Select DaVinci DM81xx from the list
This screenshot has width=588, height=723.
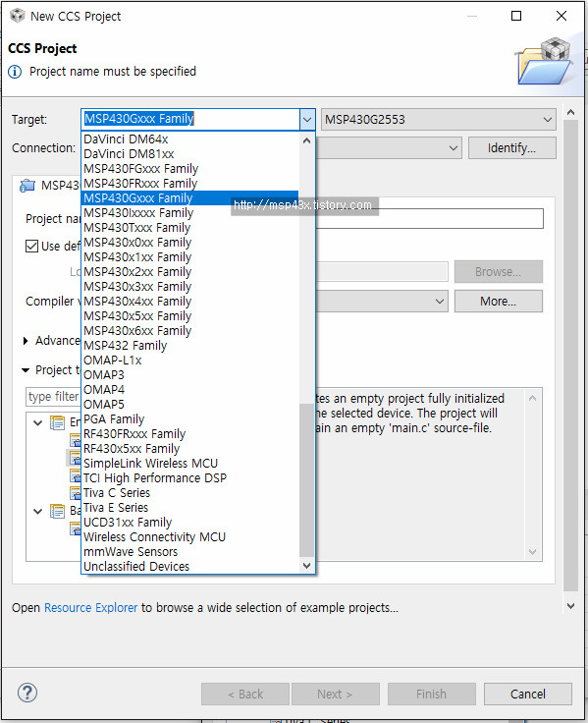[x=189, y=154]
